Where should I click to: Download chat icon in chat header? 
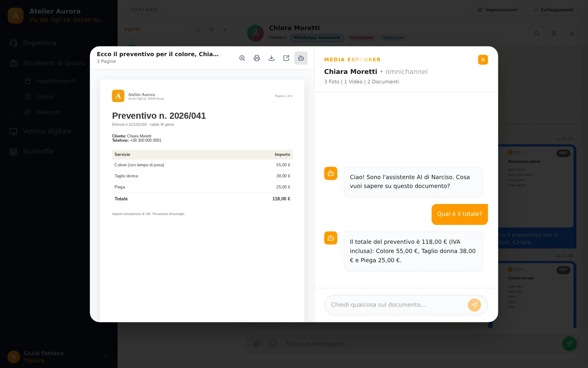[572, 33]
